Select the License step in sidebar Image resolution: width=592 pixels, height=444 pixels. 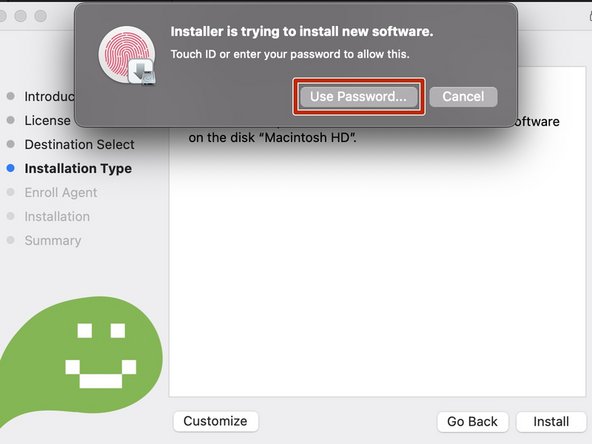click(48, 120)
